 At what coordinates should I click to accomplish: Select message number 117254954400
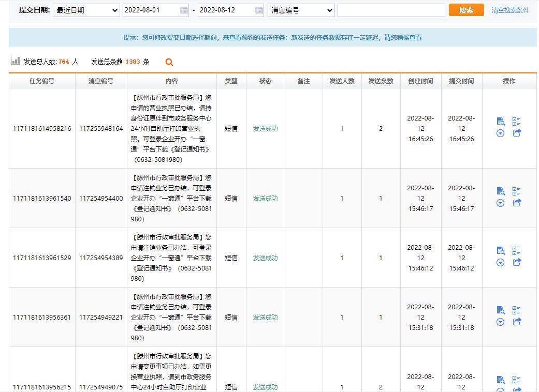coord(101,199)
